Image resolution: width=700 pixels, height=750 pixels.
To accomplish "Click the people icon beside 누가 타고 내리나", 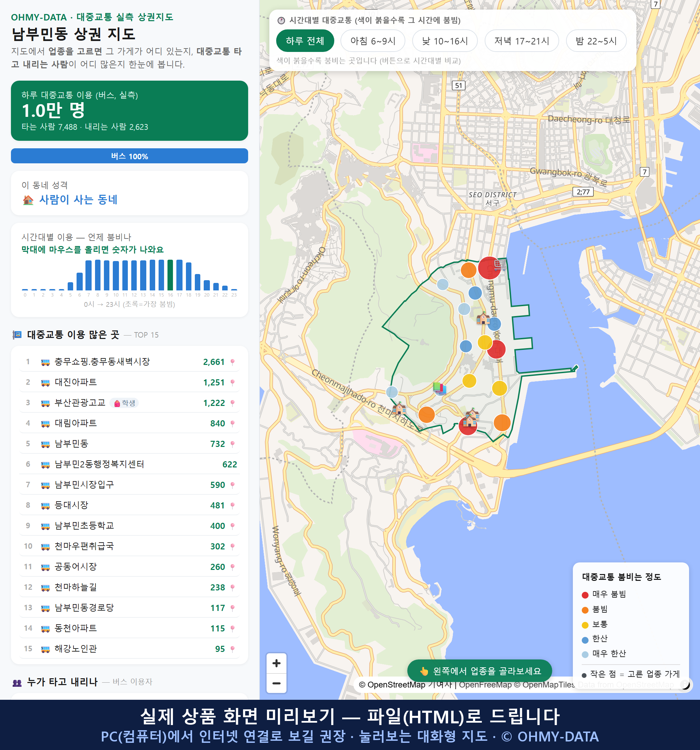I will 17,682.
